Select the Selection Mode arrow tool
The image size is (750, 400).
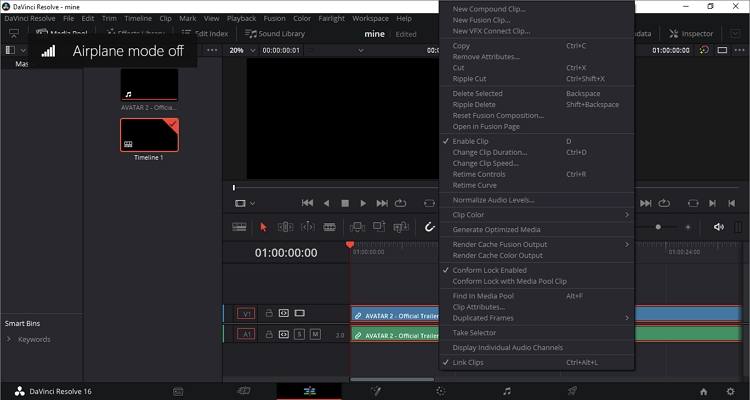(263, 227)
